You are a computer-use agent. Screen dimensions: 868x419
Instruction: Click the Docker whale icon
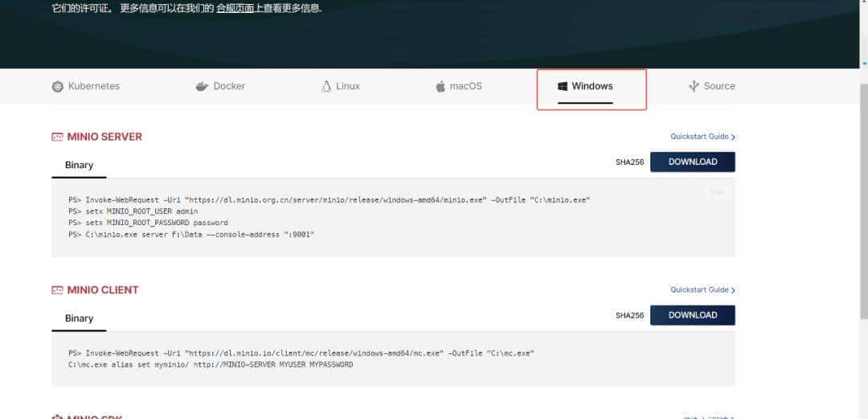click(202, 87)
